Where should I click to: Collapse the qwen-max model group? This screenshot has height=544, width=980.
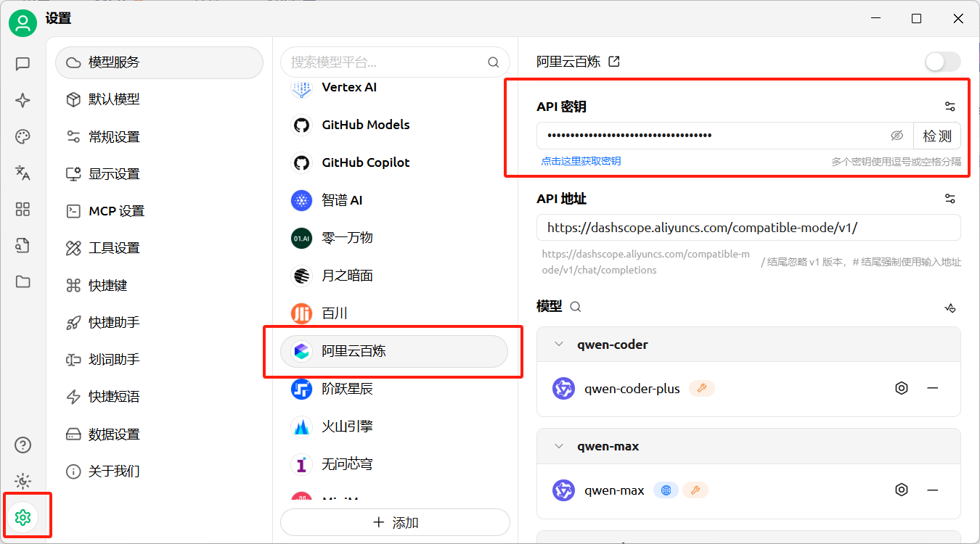558,446
